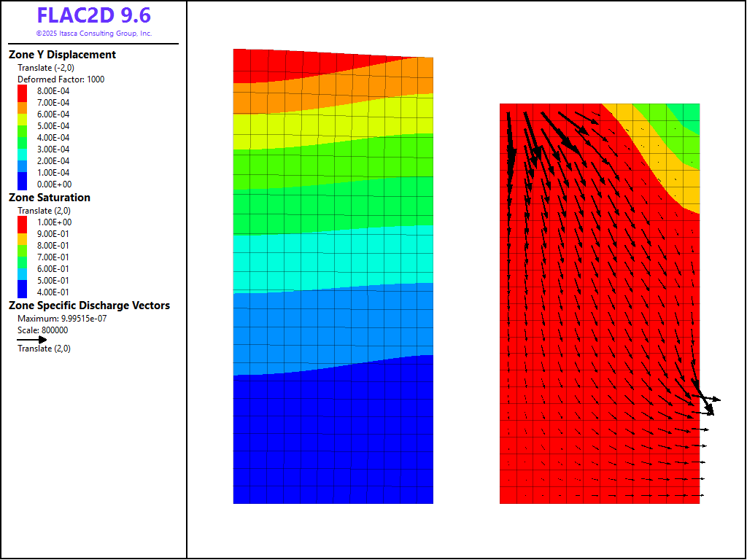Click the cyan 2.00E-04 displacement swatch
Screen dimensions: 747x560
point(22,161)
